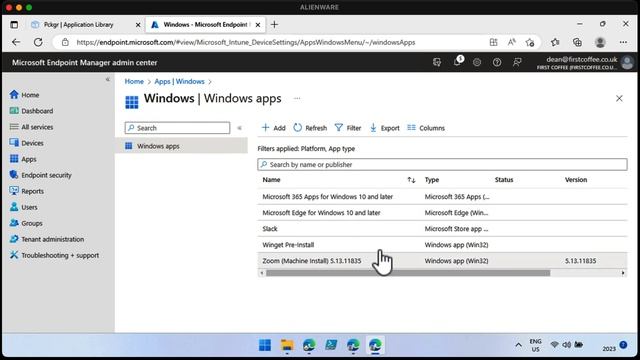Viewport: 640px width, 360px height.
Task: Click the Type column header
Action: click(x=431, y=180)
